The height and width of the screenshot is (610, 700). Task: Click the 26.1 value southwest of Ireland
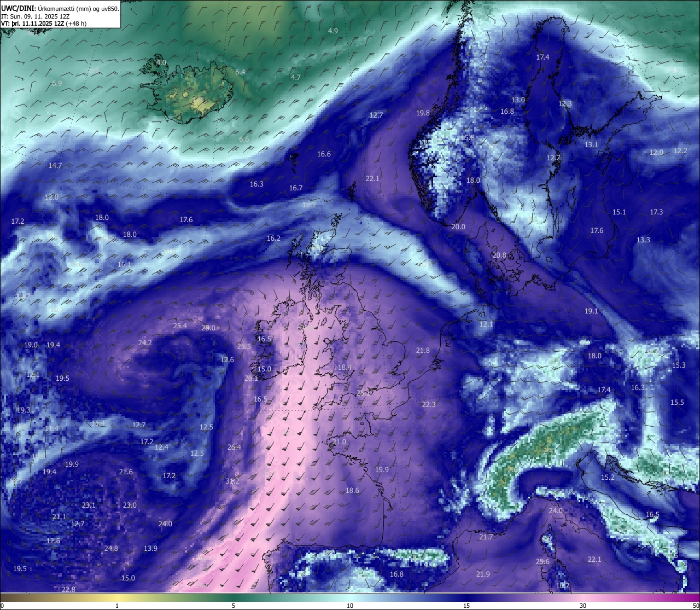[x=251, y=379]
